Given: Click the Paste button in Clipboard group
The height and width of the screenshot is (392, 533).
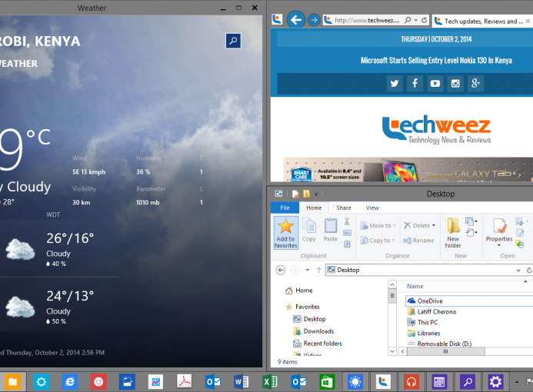Looking at the screenshot, I should click(331, 230).
